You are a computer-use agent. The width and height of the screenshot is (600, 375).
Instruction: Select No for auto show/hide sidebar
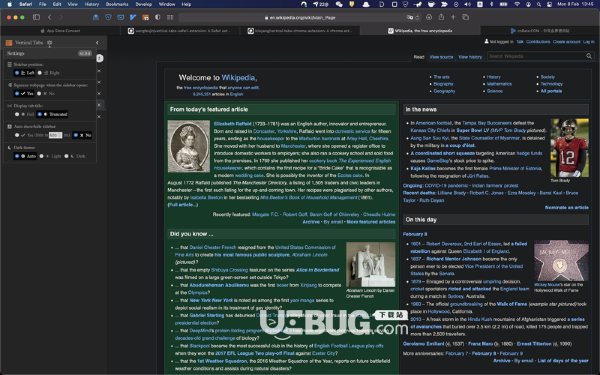point(82,135)
